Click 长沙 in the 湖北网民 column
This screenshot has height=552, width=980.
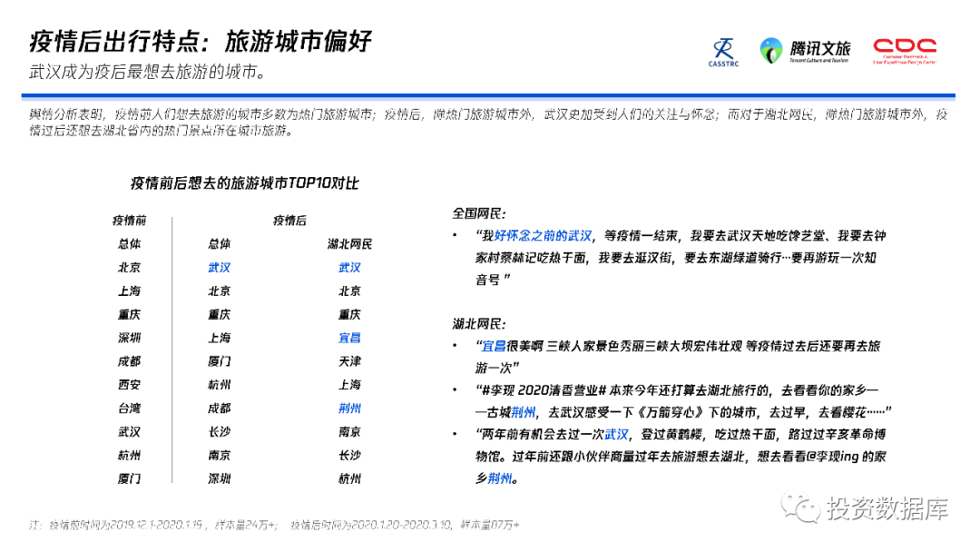[x=349, y=455]
